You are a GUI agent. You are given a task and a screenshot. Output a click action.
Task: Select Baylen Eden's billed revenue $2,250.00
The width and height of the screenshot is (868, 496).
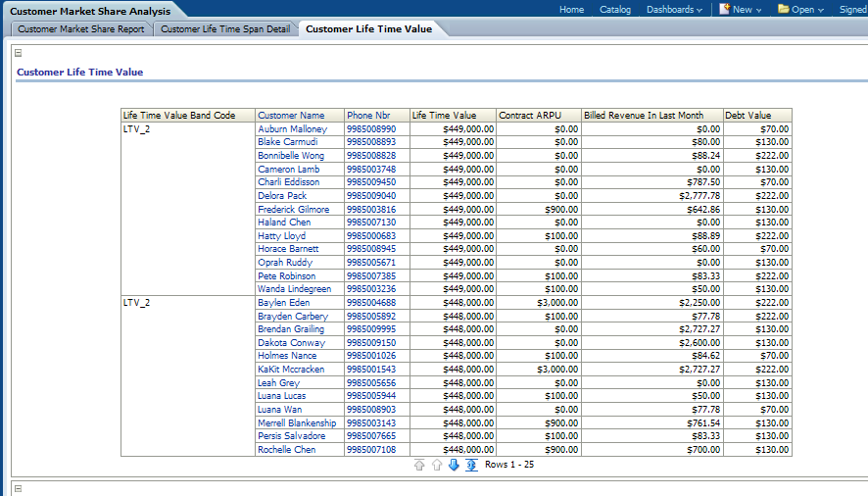(x=699, y=303)
